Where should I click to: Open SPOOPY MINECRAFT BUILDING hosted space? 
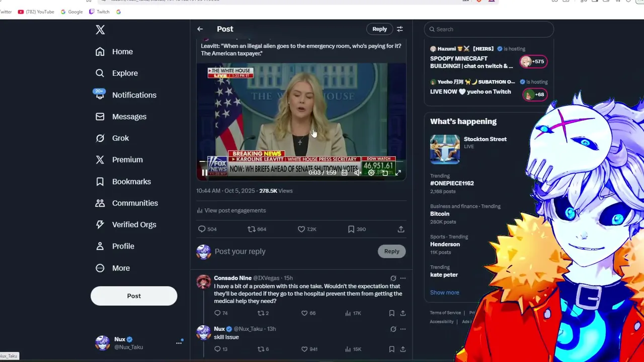click(x=488, y=58)
